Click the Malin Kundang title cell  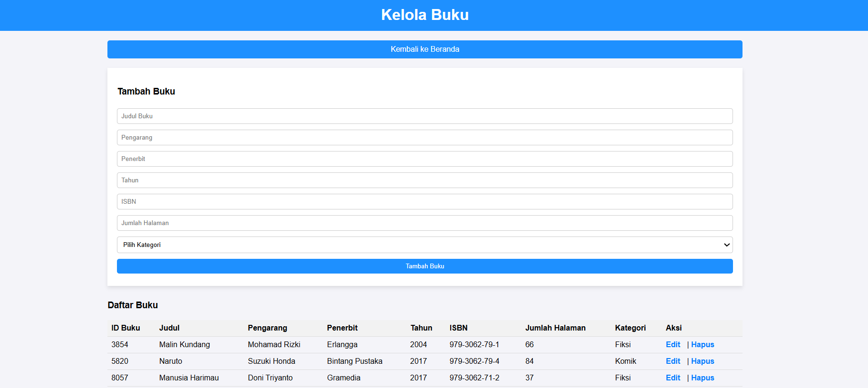click(184, 344)
